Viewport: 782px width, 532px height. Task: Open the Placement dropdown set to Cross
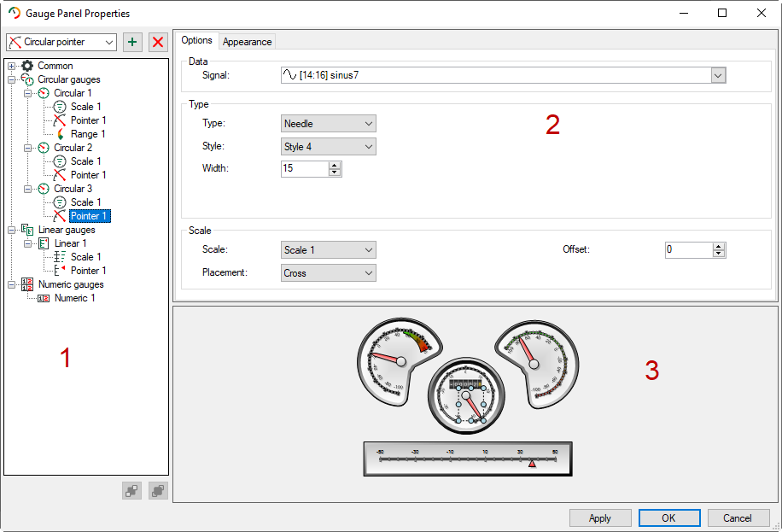[x=369, y=273]
